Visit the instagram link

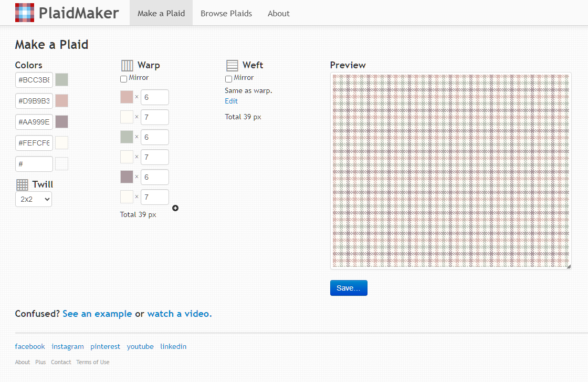pyautogui.click(x=68, y=346)
